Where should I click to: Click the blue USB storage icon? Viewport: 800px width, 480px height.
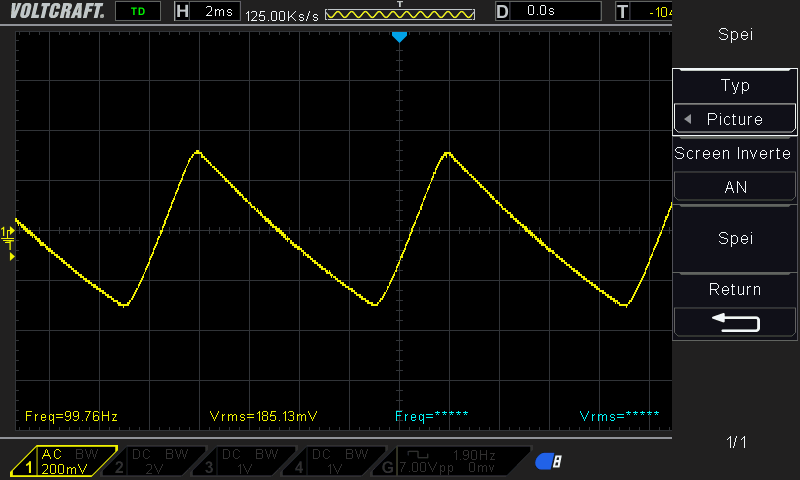coord(548,461)
